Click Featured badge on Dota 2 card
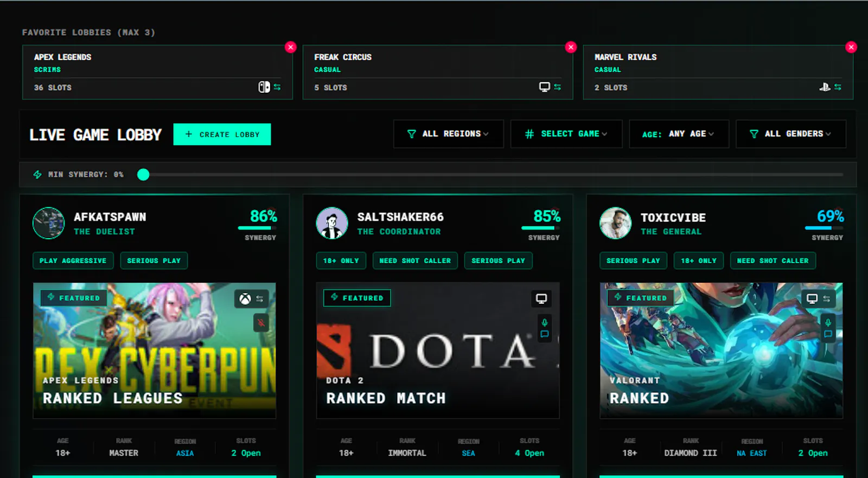The width and height of the screenshot is (868, 478). (357, 298)
